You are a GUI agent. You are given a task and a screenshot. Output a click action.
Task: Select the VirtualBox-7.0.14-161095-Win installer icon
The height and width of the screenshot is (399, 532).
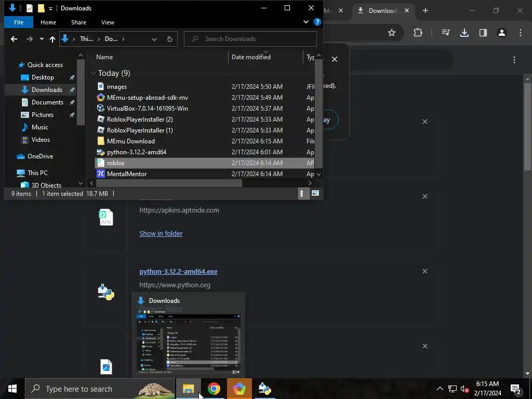tap(101, 108)
